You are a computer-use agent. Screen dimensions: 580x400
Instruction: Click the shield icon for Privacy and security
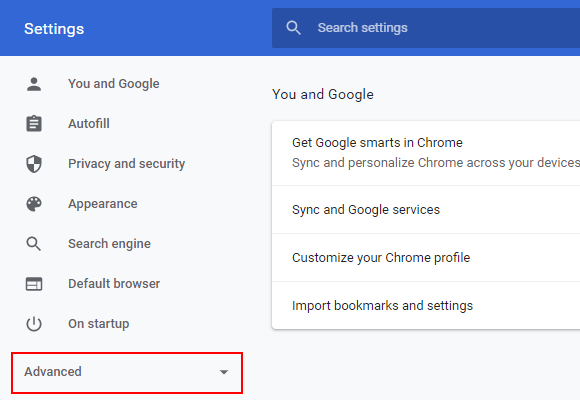click(34, 164)
